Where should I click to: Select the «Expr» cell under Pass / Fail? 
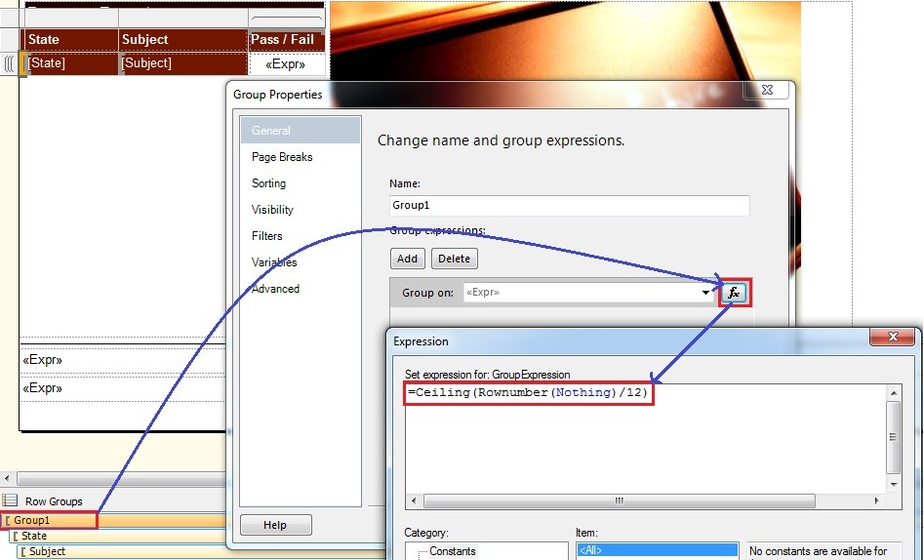pyautogui.click(x=287, y=63)
